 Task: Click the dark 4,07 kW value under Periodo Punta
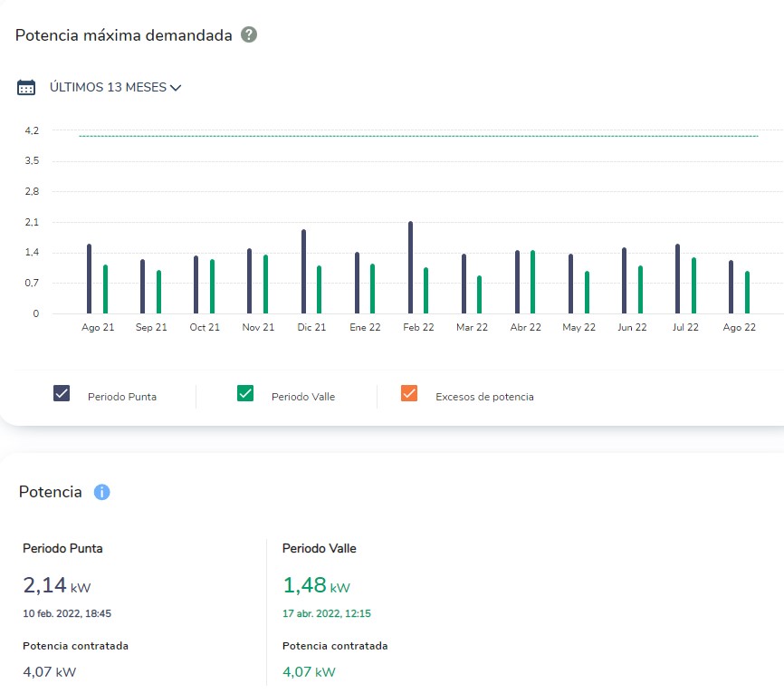pyautogui.click(x=50, y=671)
